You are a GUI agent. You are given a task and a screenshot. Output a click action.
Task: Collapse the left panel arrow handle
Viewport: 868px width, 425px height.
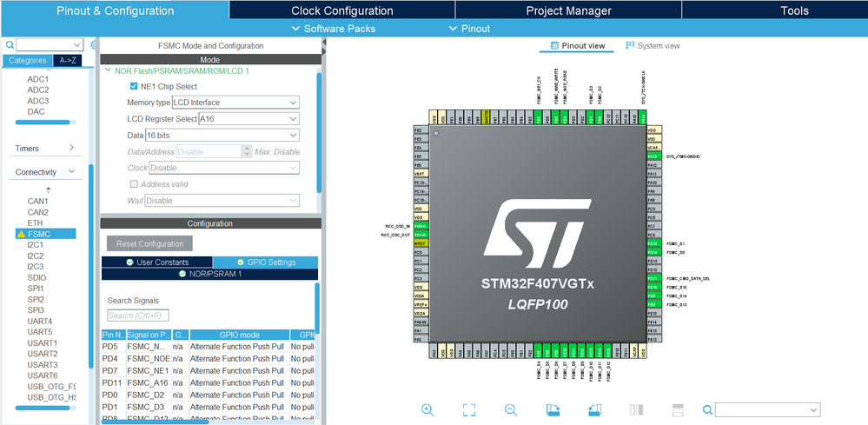[324, 43]
